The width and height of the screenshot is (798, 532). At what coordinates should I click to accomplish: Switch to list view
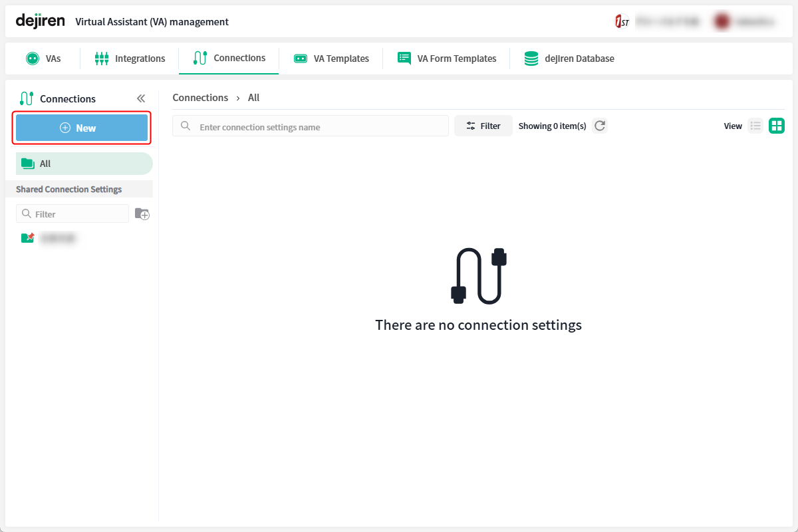[x=755, y=126]
